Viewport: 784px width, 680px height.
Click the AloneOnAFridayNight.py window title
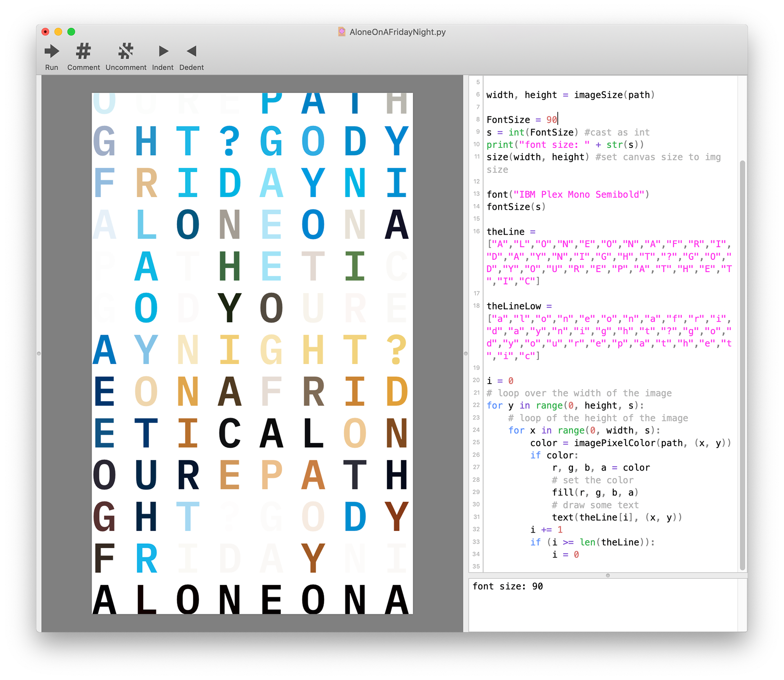397,32
